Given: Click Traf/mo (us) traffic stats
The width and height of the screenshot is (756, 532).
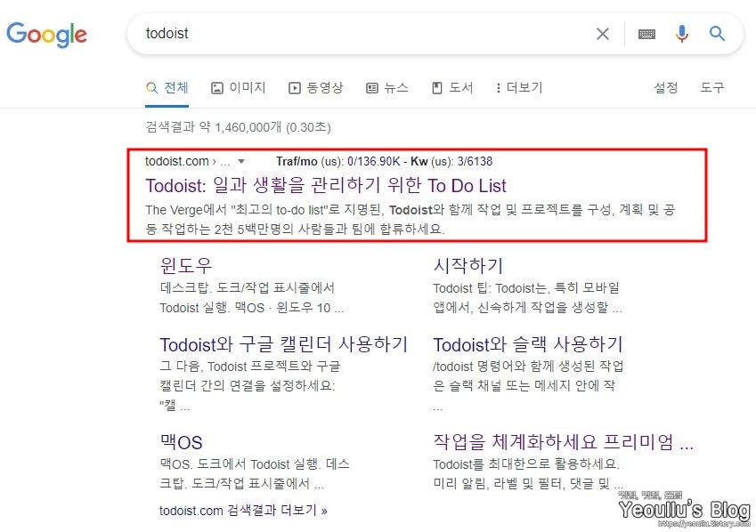Looking at the screenshot, I should point(338,161).
